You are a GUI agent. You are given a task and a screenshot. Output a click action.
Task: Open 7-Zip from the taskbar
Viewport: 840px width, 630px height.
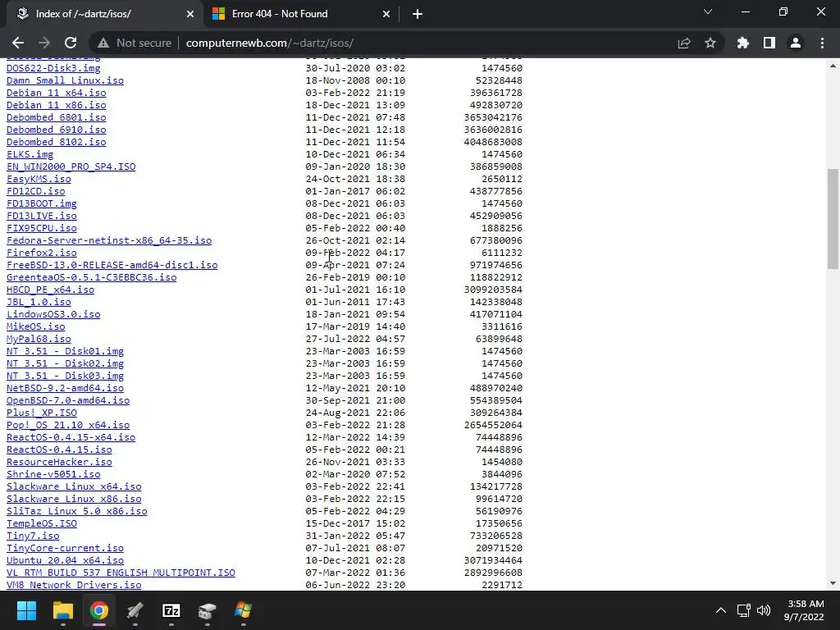171,610
